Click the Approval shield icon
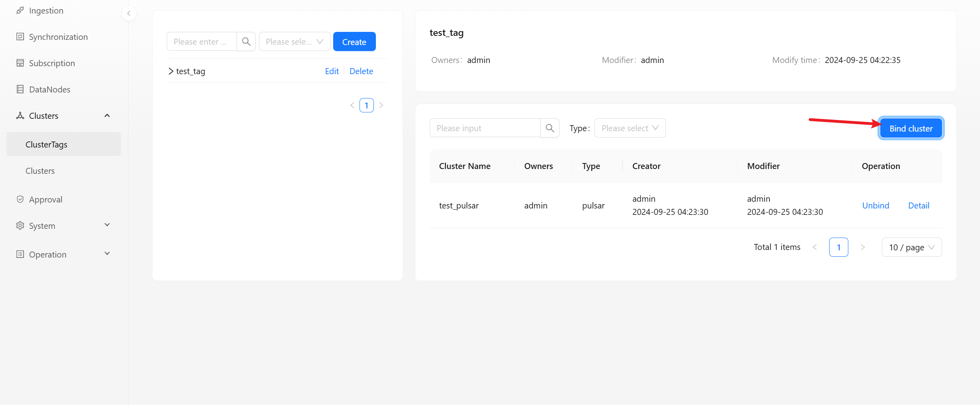Viewport: 980px width, 405px height. point(20,199)
